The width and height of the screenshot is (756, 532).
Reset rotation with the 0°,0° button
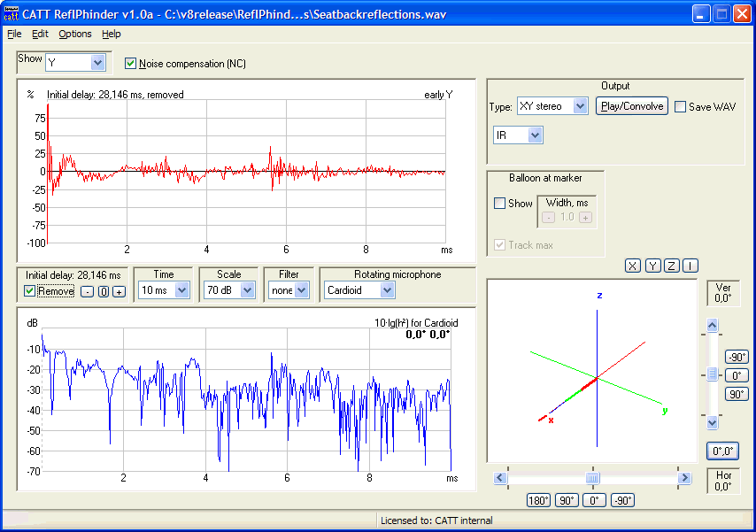tap(722, 451)
